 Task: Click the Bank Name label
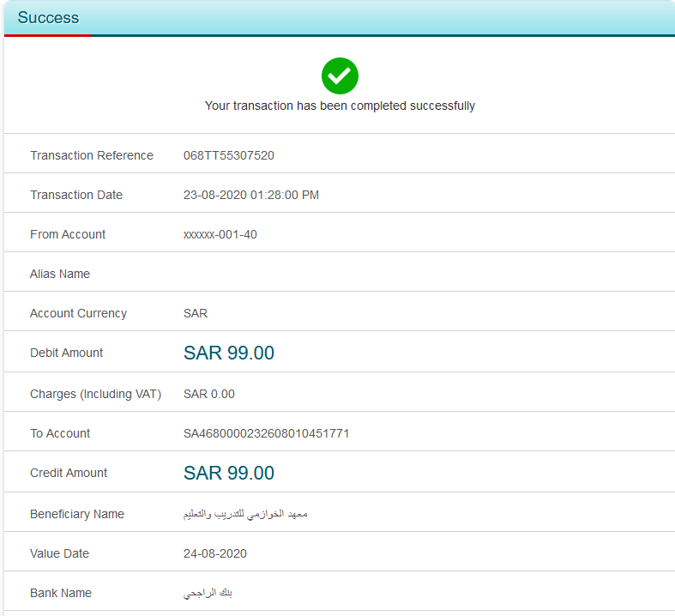click(61, 593)
